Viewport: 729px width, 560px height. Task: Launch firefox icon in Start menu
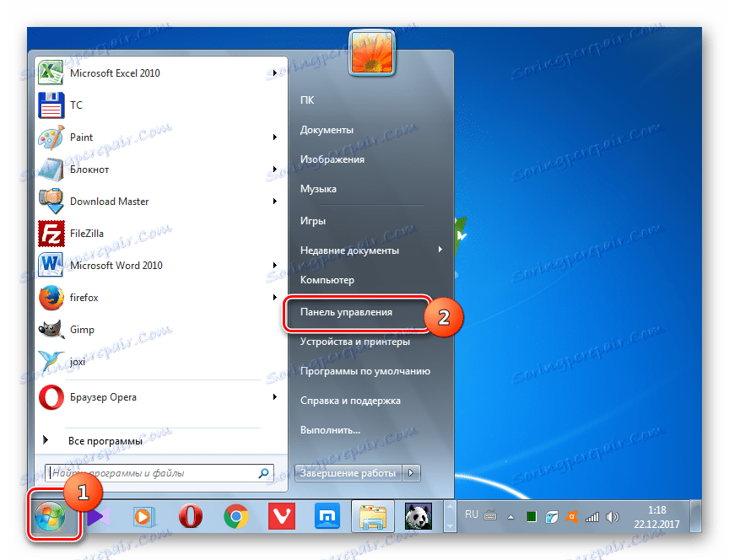pos(51,298)
